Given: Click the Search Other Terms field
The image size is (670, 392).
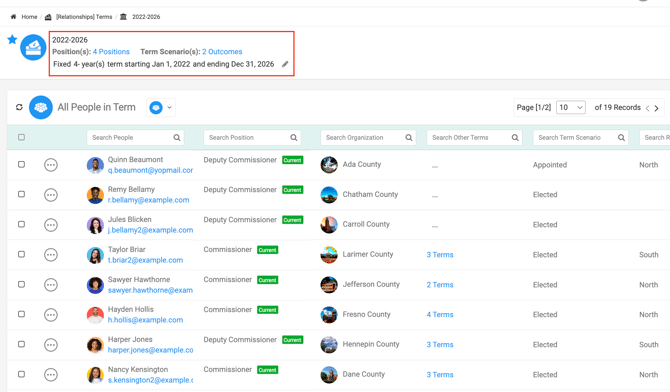Looking at the screenshot, I should click(x=474, y=138).
